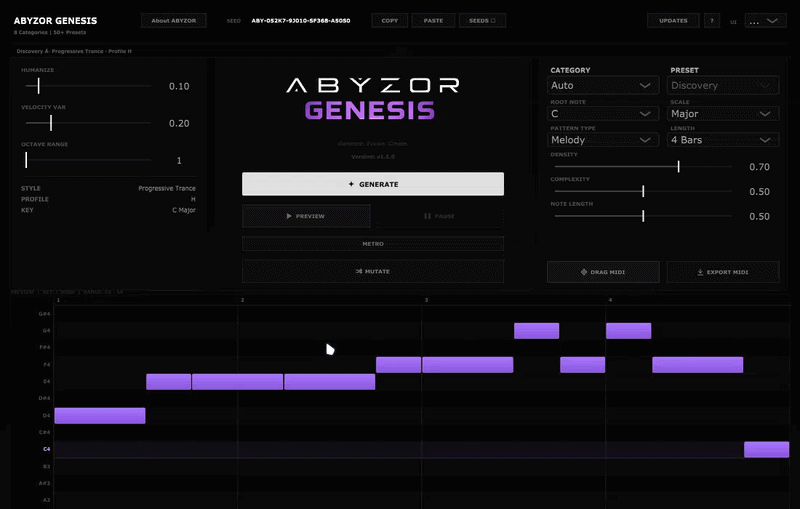Screen dimensions: 800x509
Task: Click the Style value Progressive Trance
Action: tap(167, 188)
